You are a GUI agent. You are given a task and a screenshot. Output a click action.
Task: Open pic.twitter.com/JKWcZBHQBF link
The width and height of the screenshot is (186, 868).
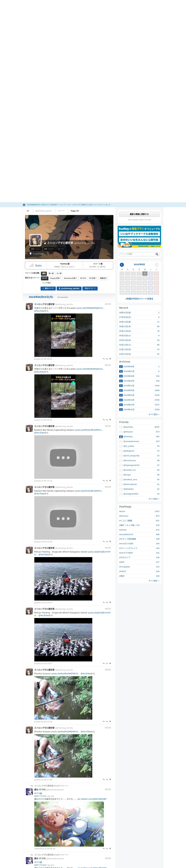pos(92,799)
